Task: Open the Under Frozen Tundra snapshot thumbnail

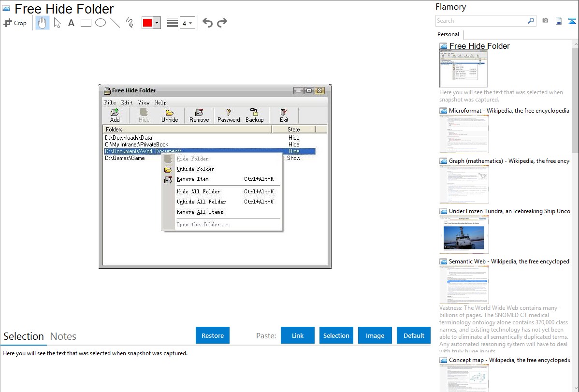Action: pos(464,234)
